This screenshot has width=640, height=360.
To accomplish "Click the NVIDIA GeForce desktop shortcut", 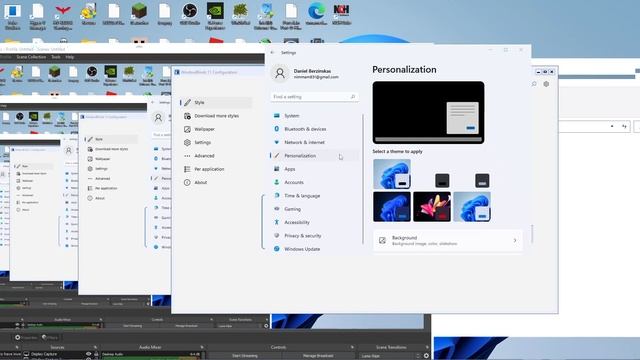I will point(215,16).
